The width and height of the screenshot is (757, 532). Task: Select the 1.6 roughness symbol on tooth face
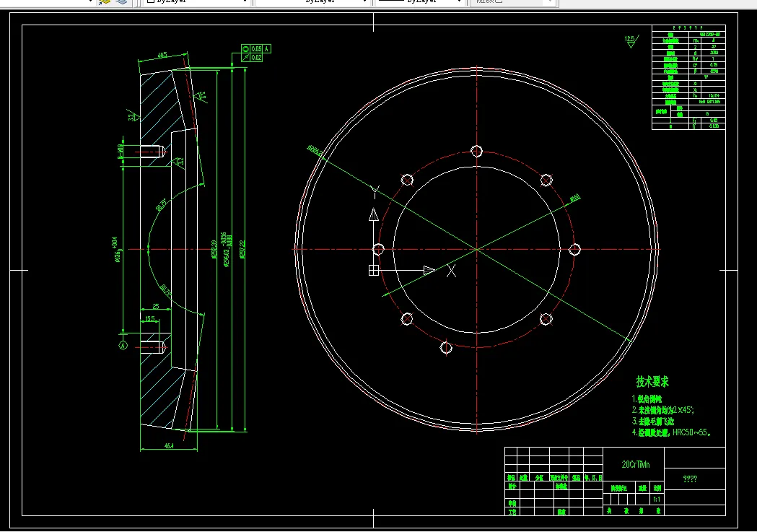pos(201,96)
